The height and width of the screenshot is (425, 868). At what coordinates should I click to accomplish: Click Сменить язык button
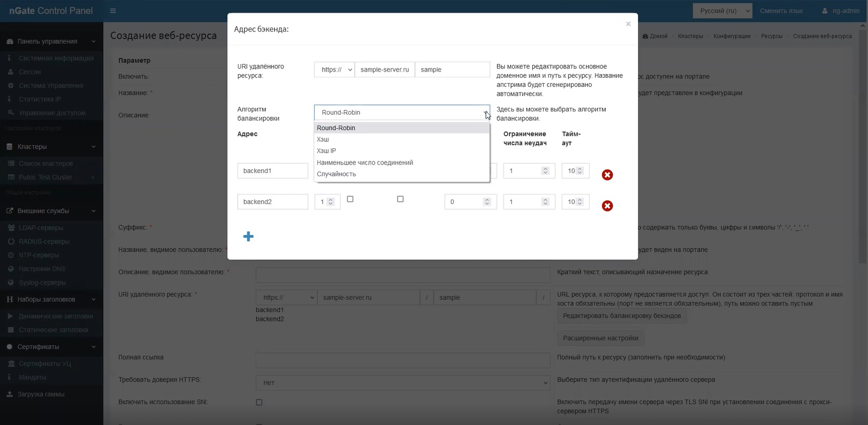click(x=781, y=11)
